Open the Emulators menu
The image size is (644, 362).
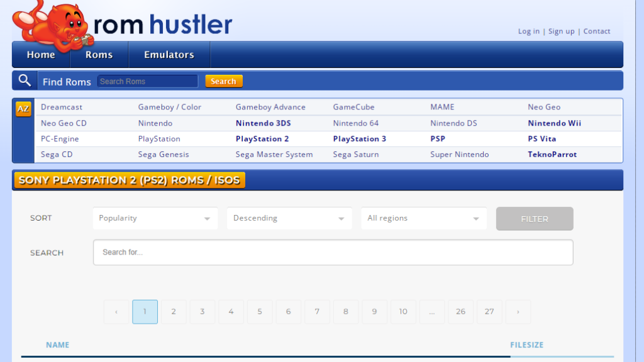(169, 55)
